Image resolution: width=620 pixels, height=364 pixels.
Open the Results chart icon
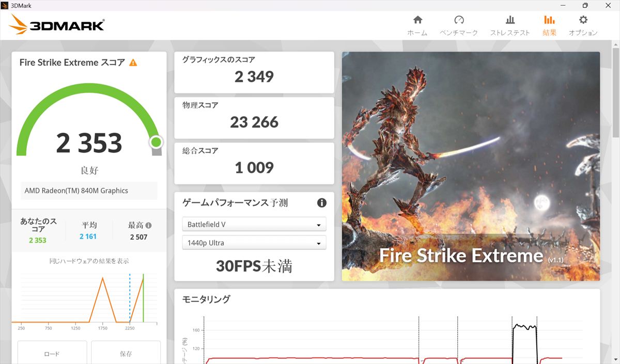549,20
